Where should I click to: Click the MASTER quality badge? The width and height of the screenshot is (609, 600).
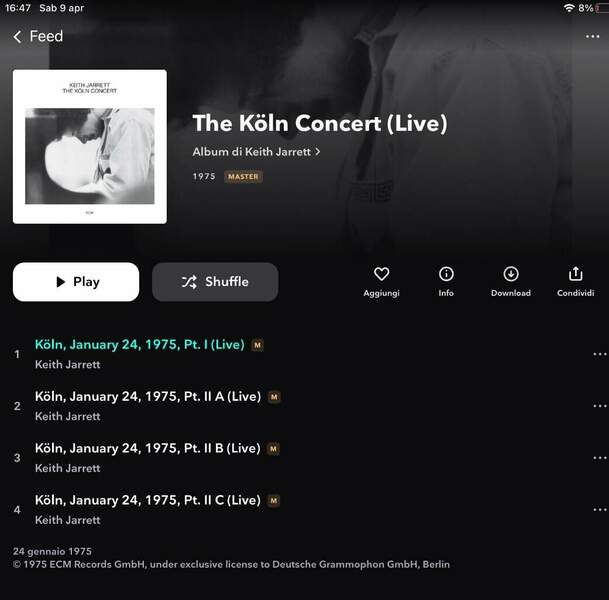point(243,177)
